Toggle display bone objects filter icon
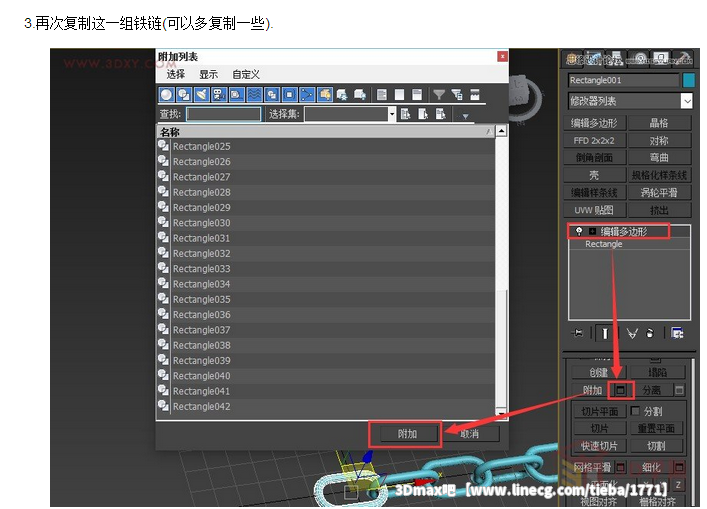 click(306, 95)
